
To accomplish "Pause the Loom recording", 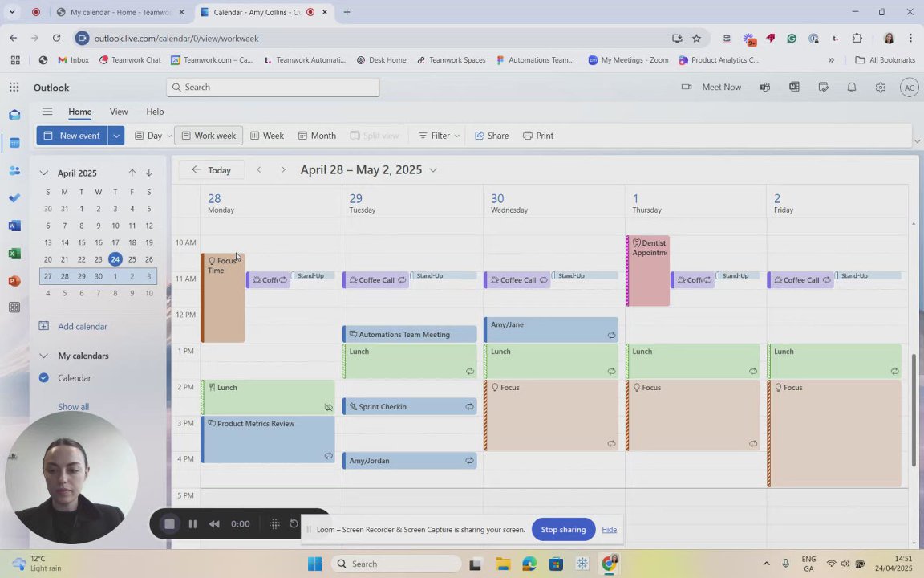I will [x=192, y=523].
